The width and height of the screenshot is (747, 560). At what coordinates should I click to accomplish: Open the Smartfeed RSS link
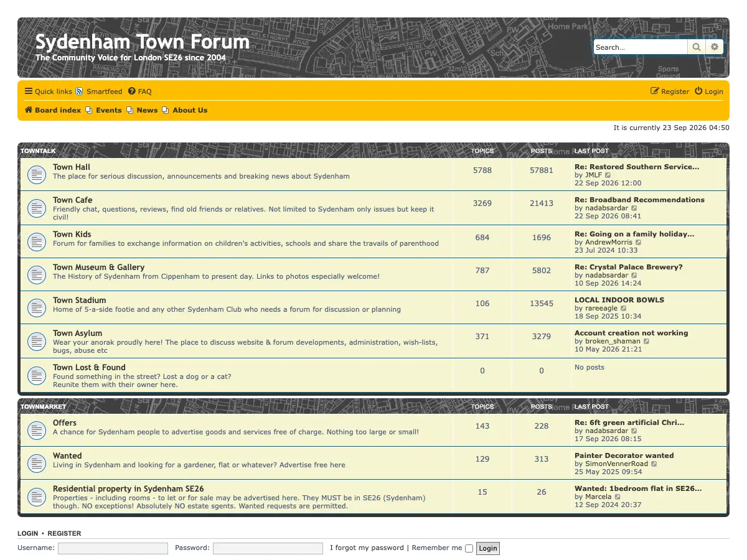[x=99, y=91]
